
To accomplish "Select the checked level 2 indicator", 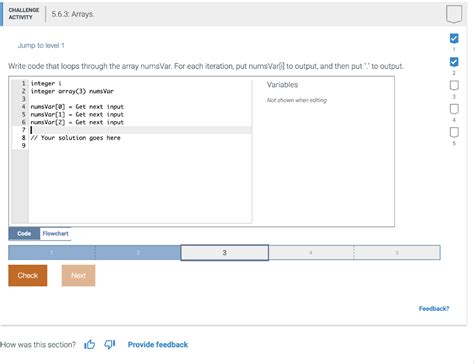I will (x=454, y=62).
